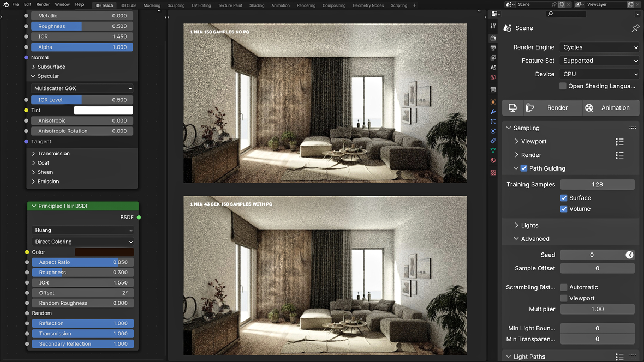Click the Training Samples value field
The height and width of the screenshot is (362, 644).
coord(597,184)
